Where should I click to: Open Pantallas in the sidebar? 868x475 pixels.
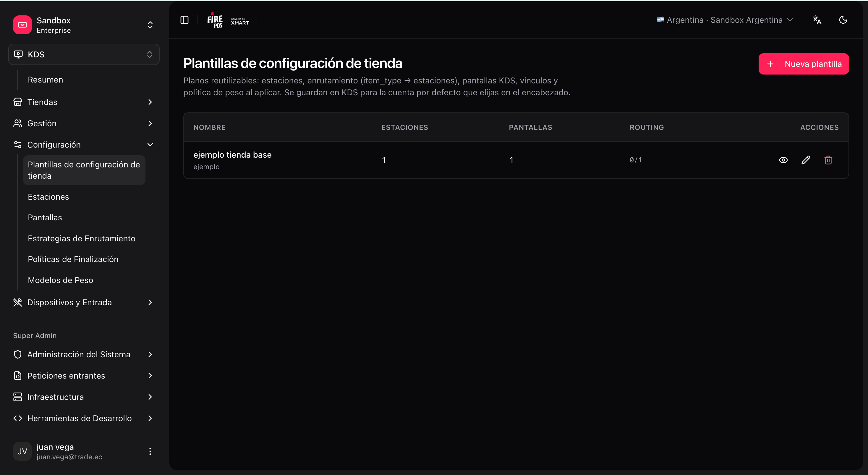[x=45, y=217]
